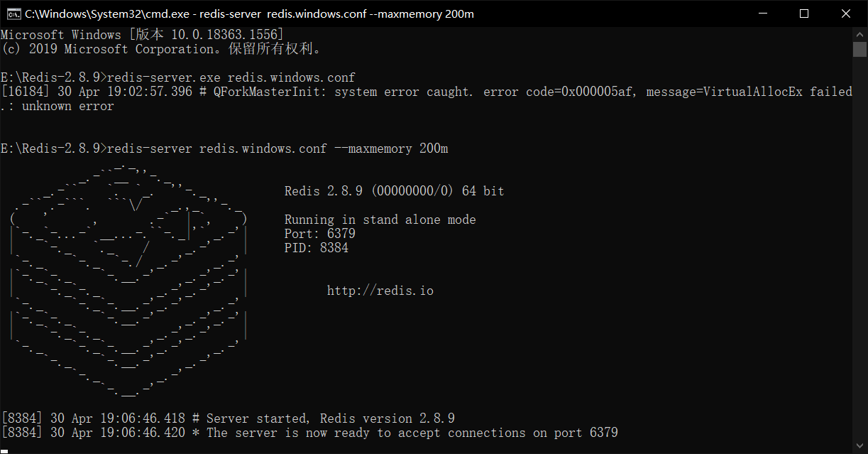Image resolution: width=868 pixels, height=454 pixels.
Task: Click 'Running in stand alone mode' text
Action: coord(380,220)
